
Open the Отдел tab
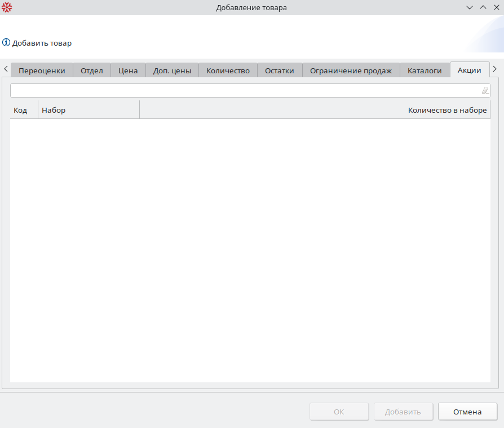click(x=91, y=70)
